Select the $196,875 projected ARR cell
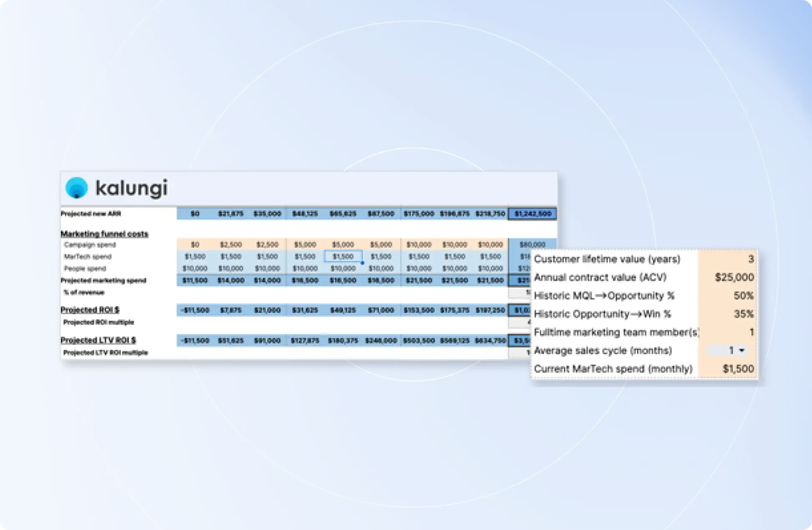Screen dimensions: 812x530 (454, 213)
